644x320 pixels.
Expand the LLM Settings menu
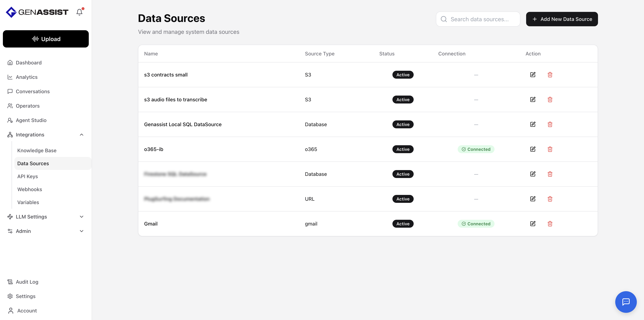click(x=82, y=217)
